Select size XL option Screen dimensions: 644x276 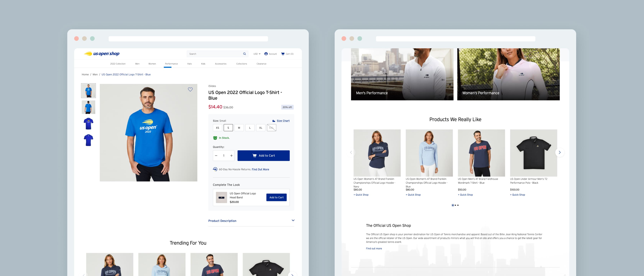point(260,128)
